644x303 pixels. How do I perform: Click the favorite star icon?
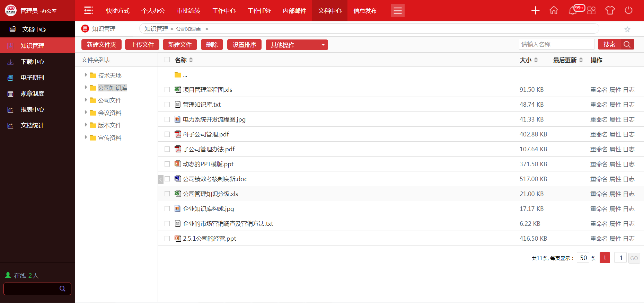pos(627,29)
